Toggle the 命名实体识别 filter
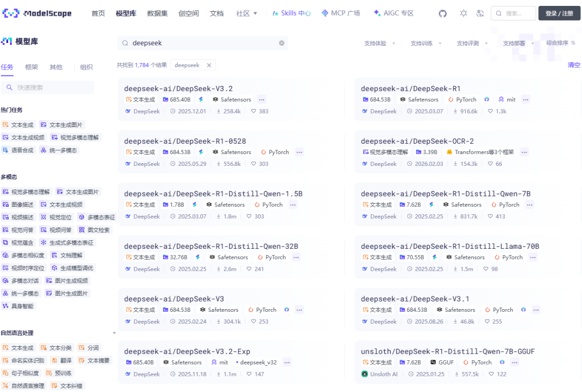 click(x=23, y=360)
